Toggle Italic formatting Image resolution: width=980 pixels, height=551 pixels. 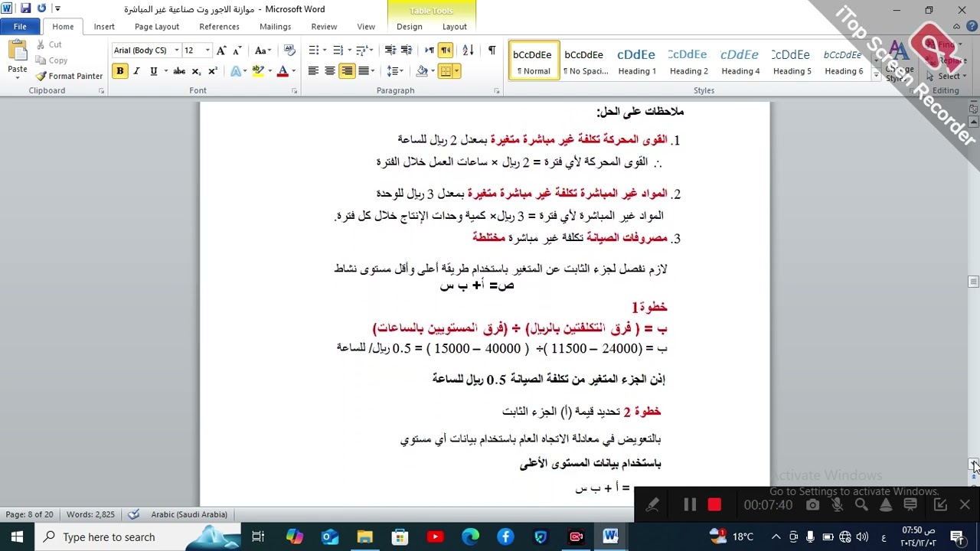(x=136, y=71)
